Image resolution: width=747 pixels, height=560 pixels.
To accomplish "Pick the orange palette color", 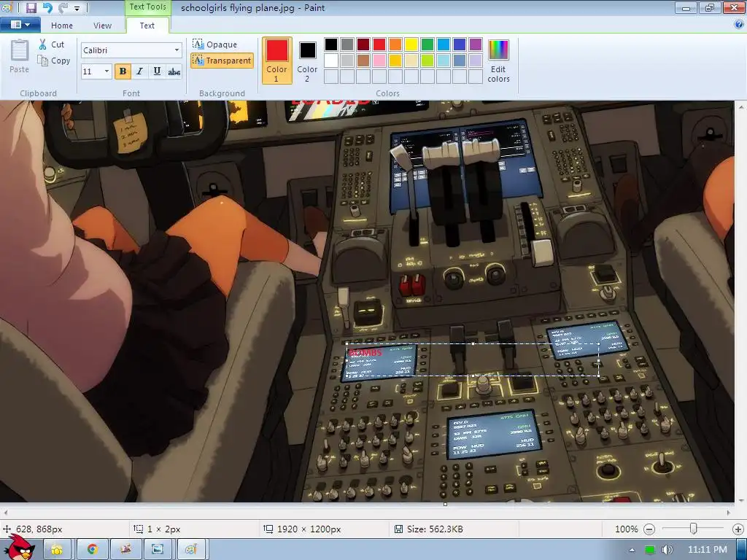I will pyautogui.click(x=395, y=44).
